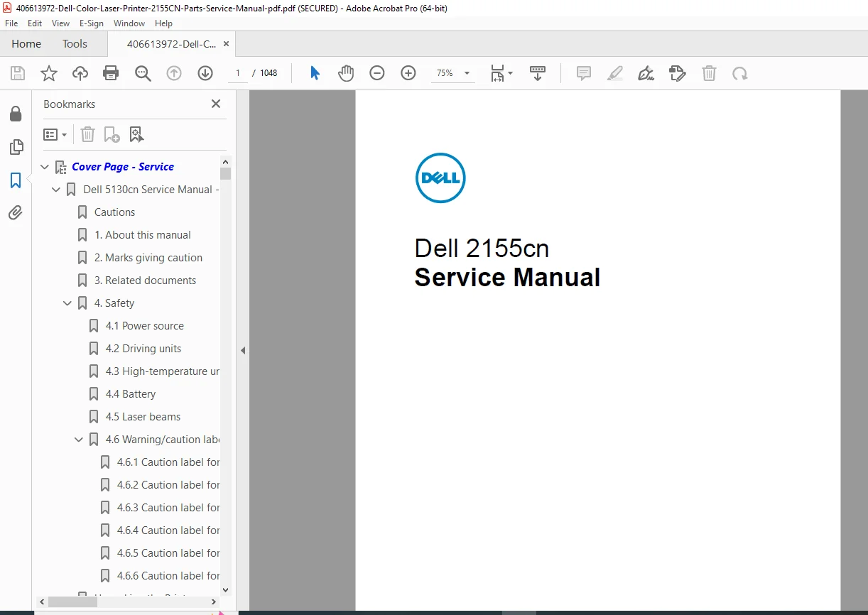The image size is (868, 615).
Task: Select 4.6.6 Caution label bookmark
Action: (168, 576)
